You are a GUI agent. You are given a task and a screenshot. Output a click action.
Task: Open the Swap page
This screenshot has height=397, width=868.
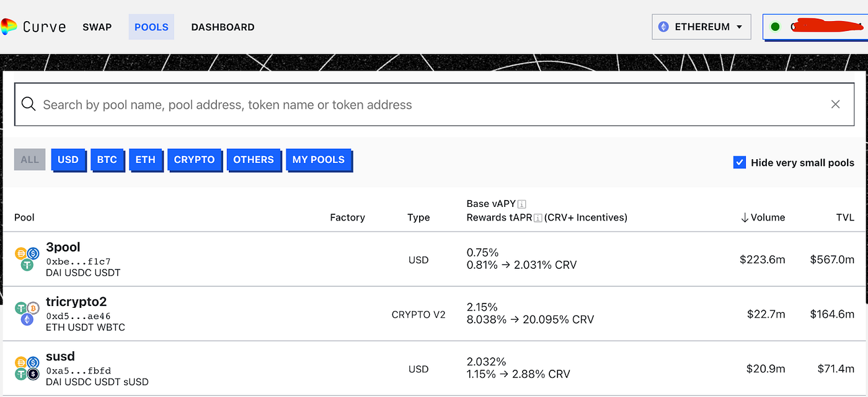pyautogui.click(x=97, y=27)
